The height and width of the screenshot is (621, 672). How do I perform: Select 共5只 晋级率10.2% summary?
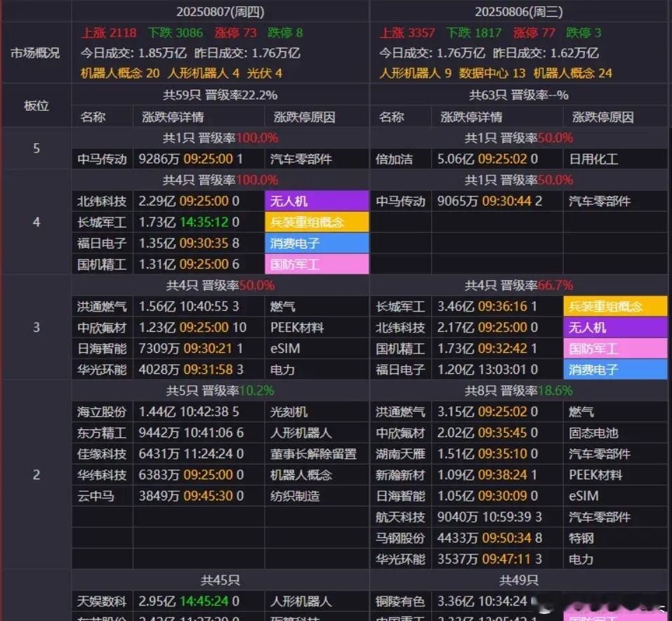point(220,391)
